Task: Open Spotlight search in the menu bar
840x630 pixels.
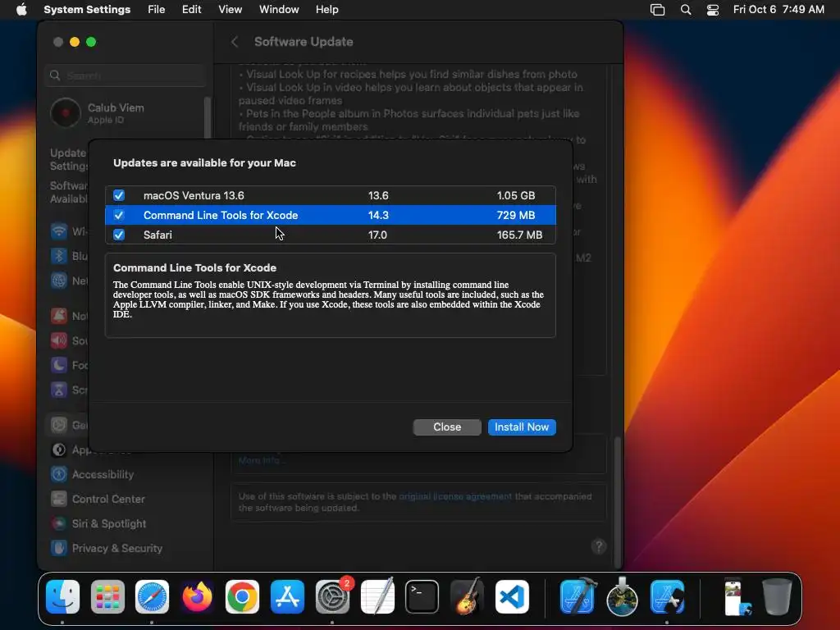Action: pyautogui.click(x=685, y=10)
